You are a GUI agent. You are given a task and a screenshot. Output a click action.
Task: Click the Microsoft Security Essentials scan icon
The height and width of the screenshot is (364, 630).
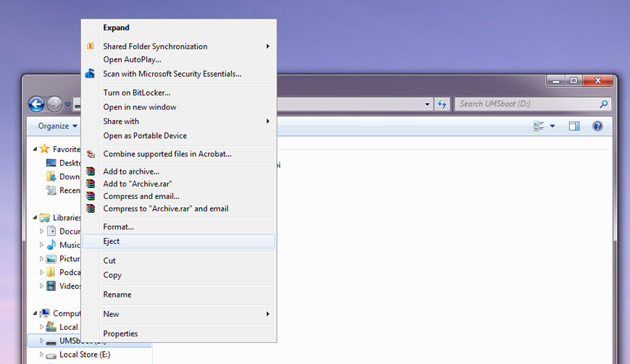point(90,74)
